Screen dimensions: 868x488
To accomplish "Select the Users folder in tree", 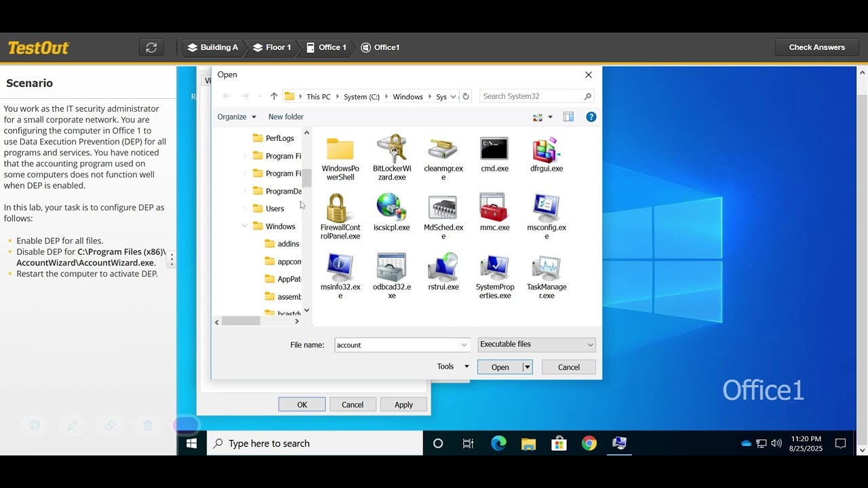I will (269, 209).
